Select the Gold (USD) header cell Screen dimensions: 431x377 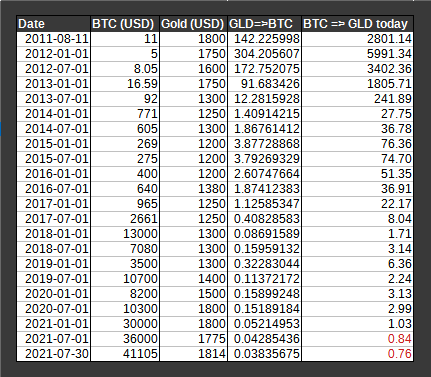point(193,24)
